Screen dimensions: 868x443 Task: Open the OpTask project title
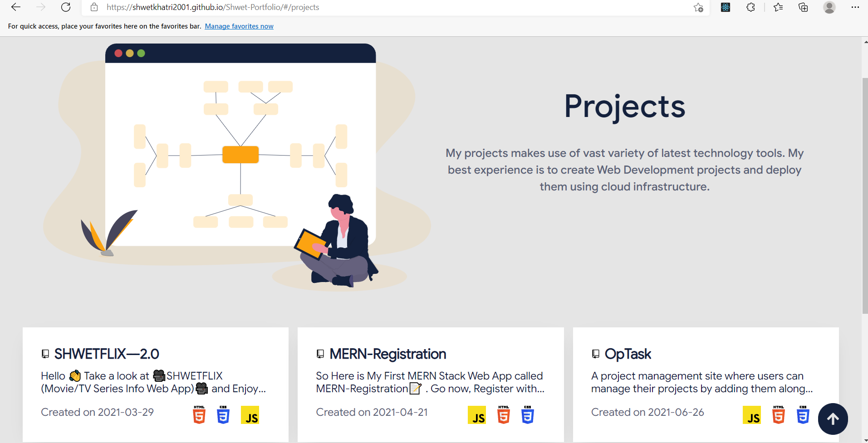coord(628,354)
